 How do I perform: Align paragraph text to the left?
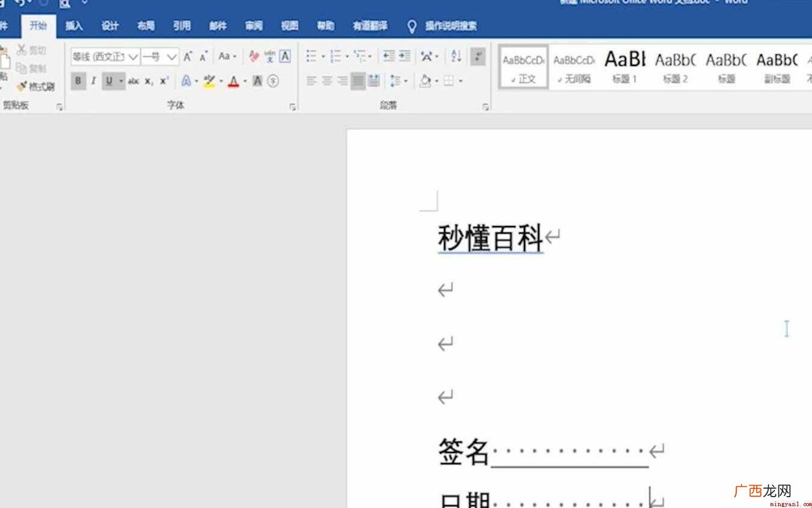(312, 81)
